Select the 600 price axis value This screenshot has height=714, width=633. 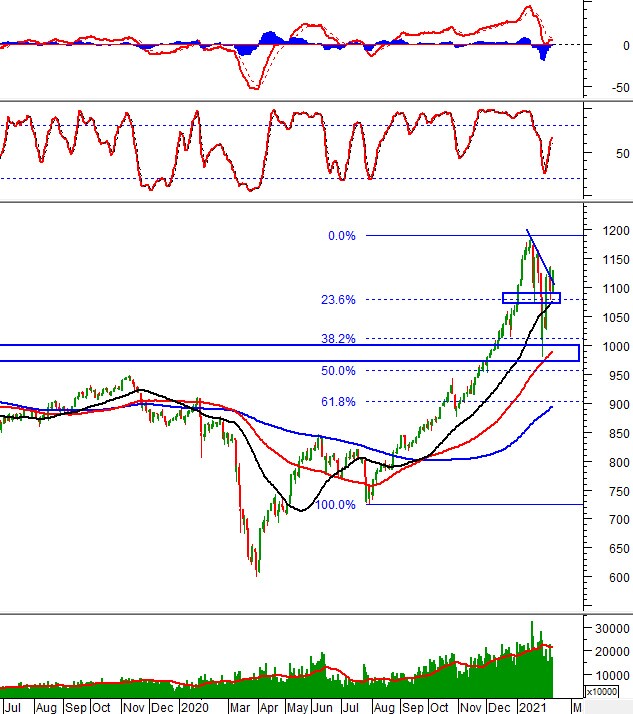[619, 577]
